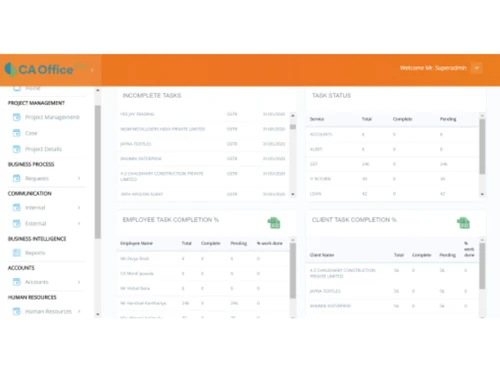Click the Project Details sidebar icon
The width and height of the screenshot is (500, 375).
pyautogui.click(x=16, y=149)
